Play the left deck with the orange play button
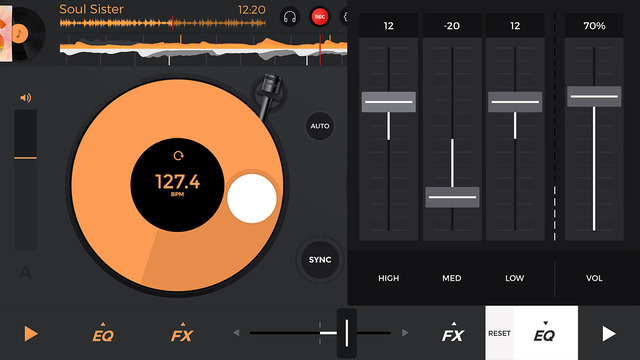This screenshot has width=640, height=360. [31, 333]
